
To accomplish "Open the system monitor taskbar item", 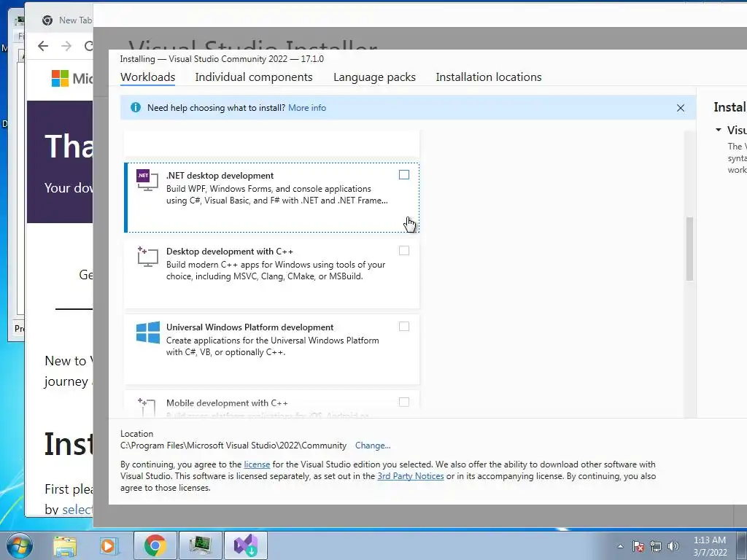I will tap(201, 545).
